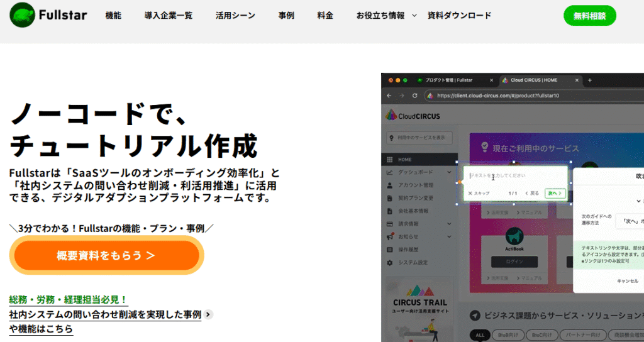The height and width of the screenshot is (342, 644).
Task: Click demo browser reload icon
Action: [415, 96]
